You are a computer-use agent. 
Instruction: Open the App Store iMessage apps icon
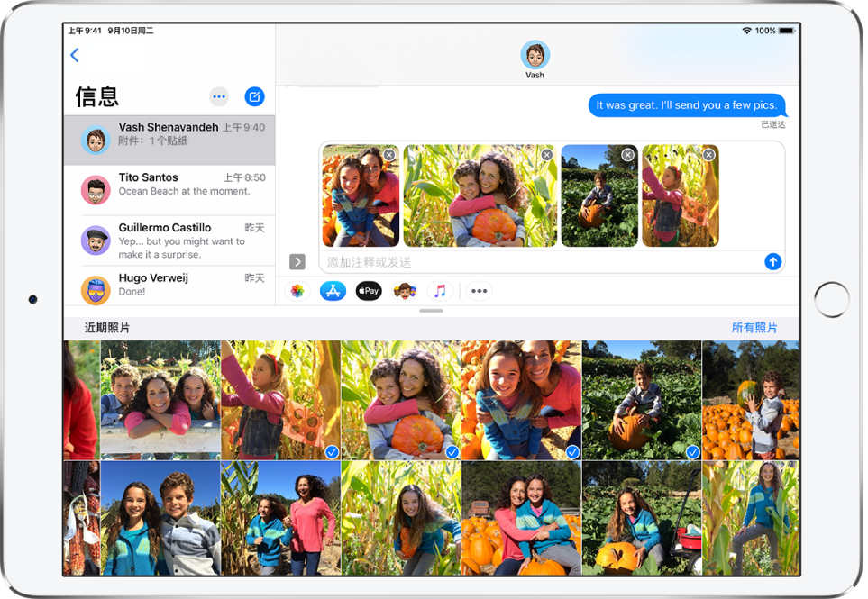click(333, 291)
